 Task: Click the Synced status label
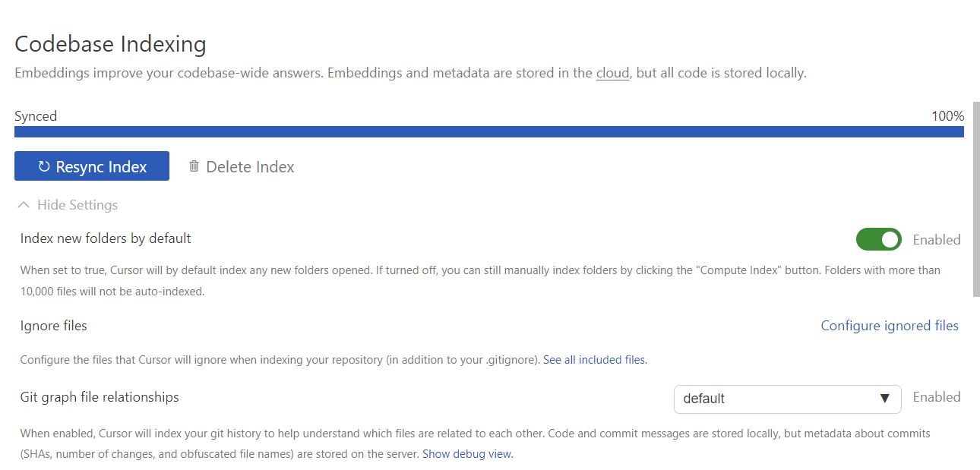point(36,116)
